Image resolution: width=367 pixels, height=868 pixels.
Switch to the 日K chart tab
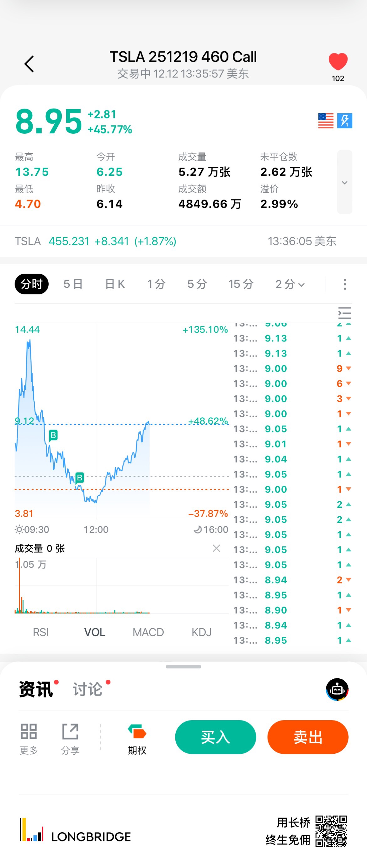click(115, 284)
